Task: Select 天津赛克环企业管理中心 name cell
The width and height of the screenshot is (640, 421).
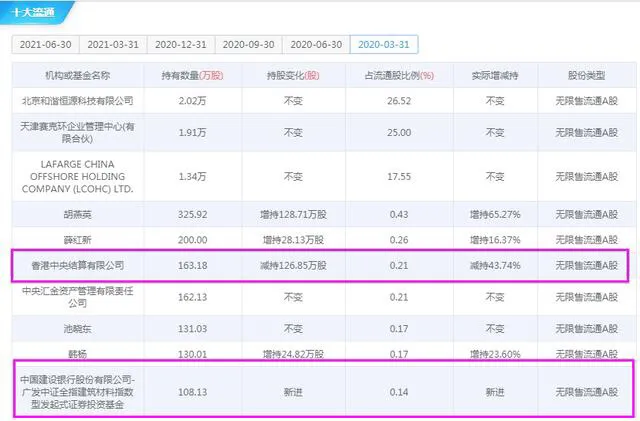Action: point(78,132)
